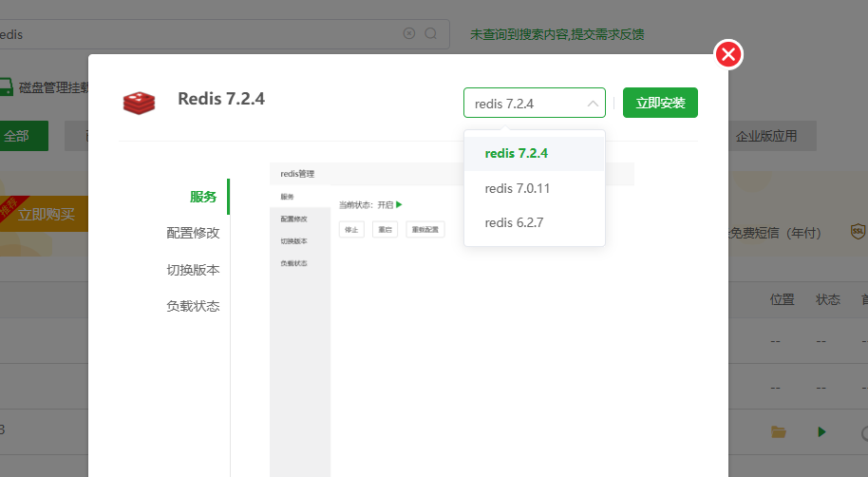Click the Redis 7.2.4 dialog title
The height and width of the screenshot is (477, 868).
[221, 99]
